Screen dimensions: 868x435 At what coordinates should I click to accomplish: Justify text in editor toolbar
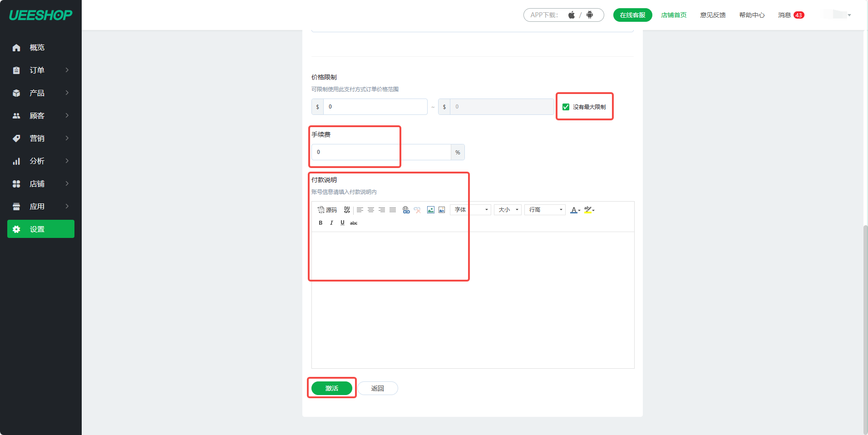(393, 210)
